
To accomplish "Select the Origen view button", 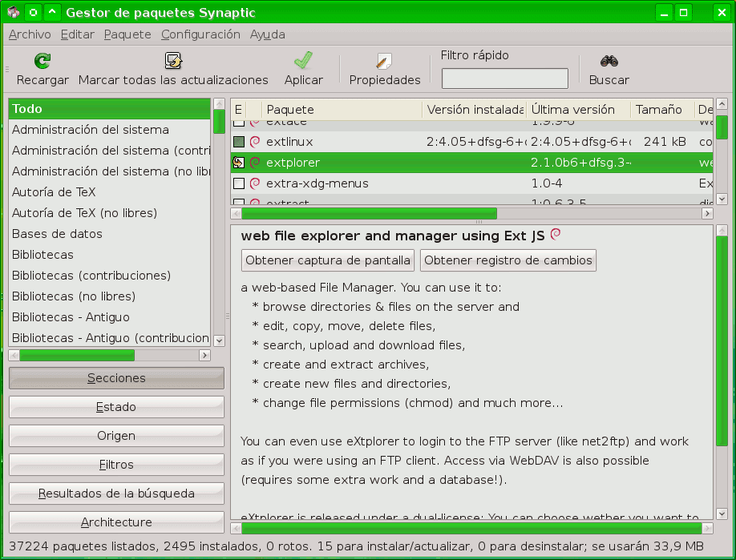I will pyautogui.click(x=116, y=436).
